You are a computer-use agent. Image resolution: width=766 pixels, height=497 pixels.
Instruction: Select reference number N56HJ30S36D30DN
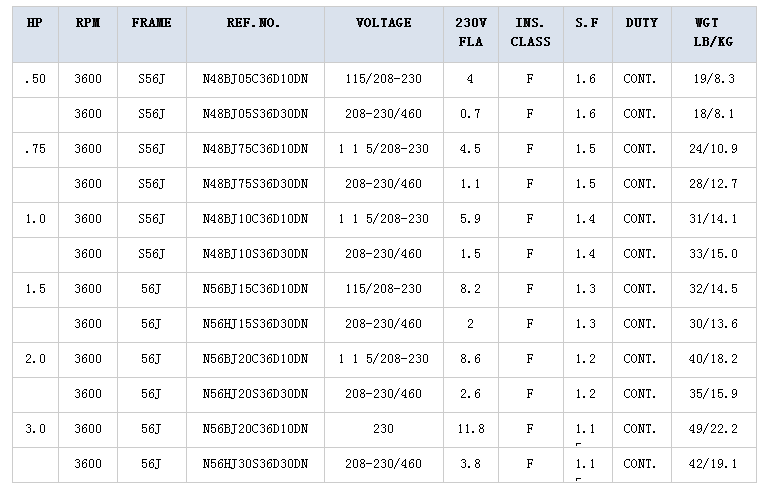[x=255, y=464]
